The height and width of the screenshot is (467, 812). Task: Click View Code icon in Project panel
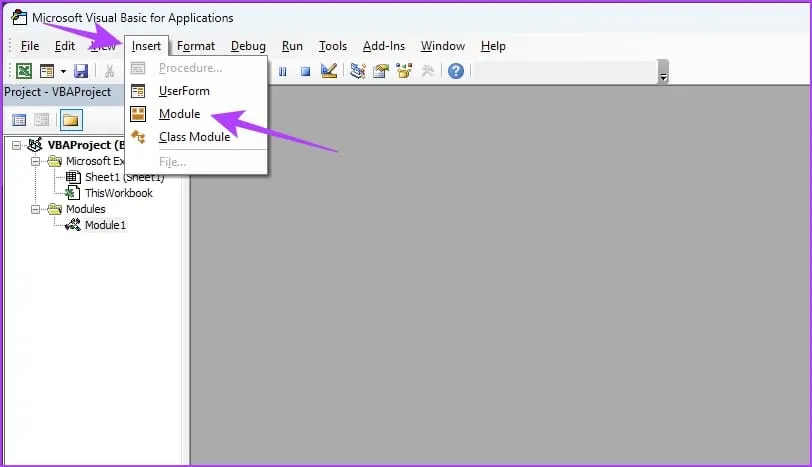[19, 120]
